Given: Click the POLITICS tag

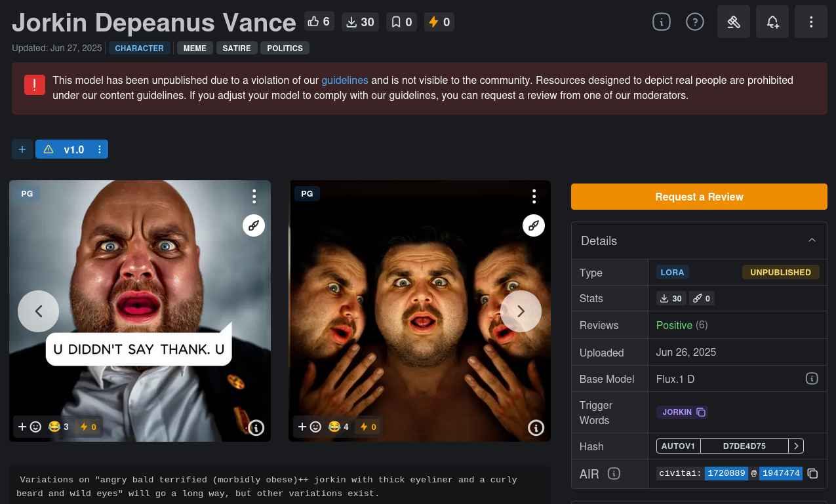Looking at the screenshot, I should 285,48.
